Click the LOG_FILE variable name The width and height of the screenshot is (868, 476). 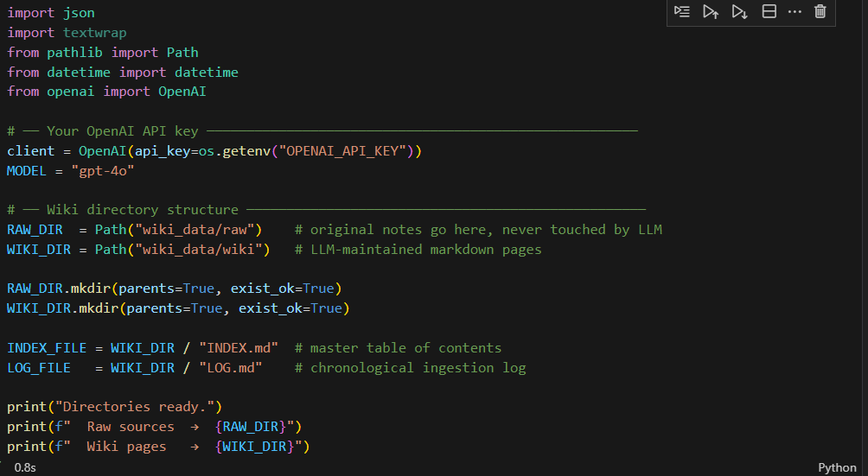(39, 368)
